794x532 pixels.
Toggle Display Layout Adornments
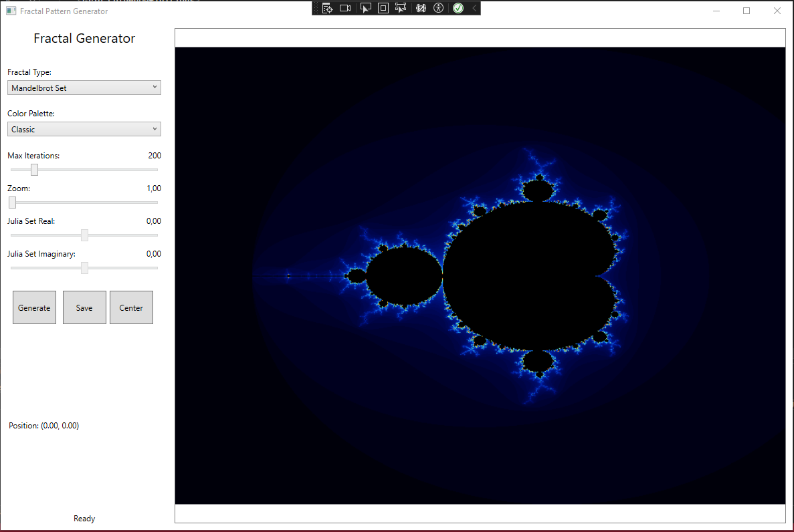383,7
